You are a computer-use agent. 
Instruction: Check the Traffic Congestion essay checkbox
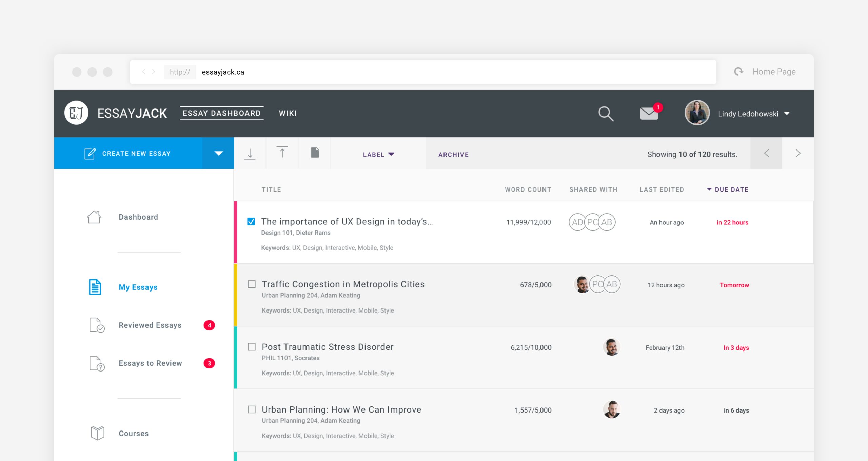(252, 284)
